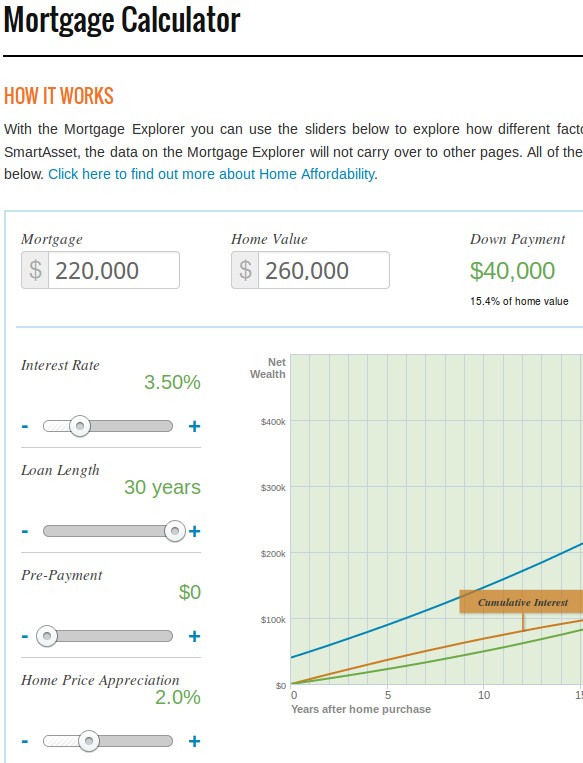Click the Cumulative Interest chart label
Screen dimensions: 583x763
[522, 602]
